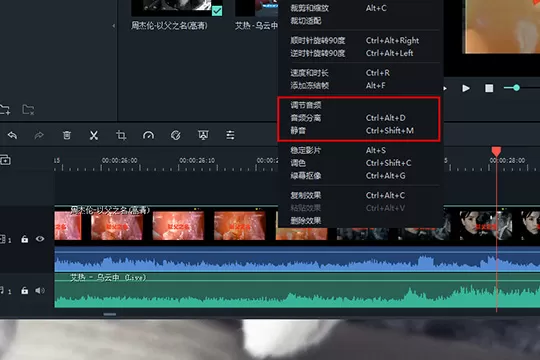Viewport: 540px width, 360px height.
Task: Choose 调节音频 in the context menu
Action: pos(306,105)
